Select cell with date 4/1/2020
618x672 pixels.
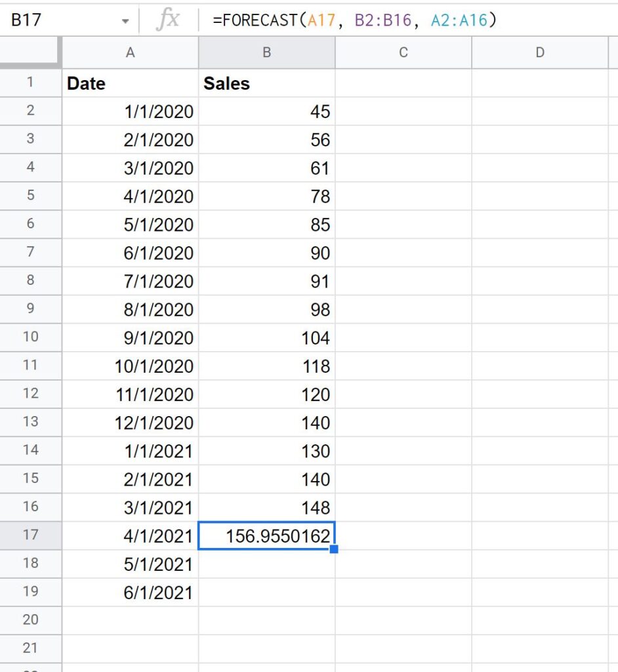[x=131, y=196]
